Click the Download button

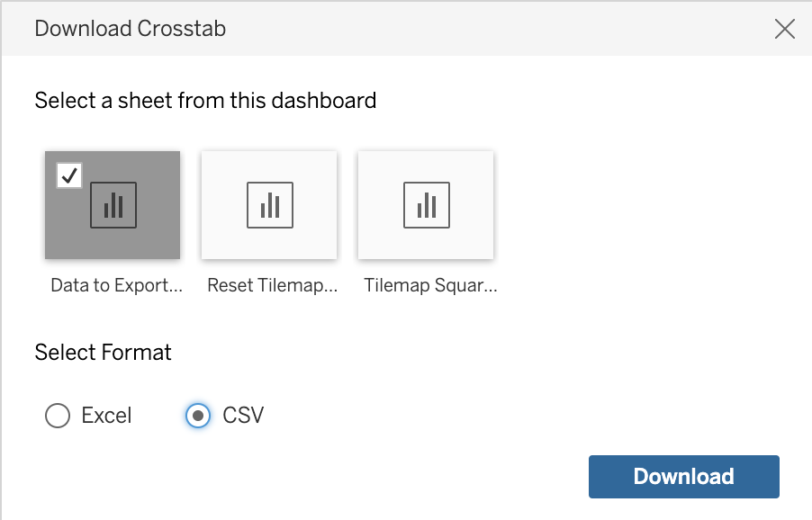click(683, 477)
